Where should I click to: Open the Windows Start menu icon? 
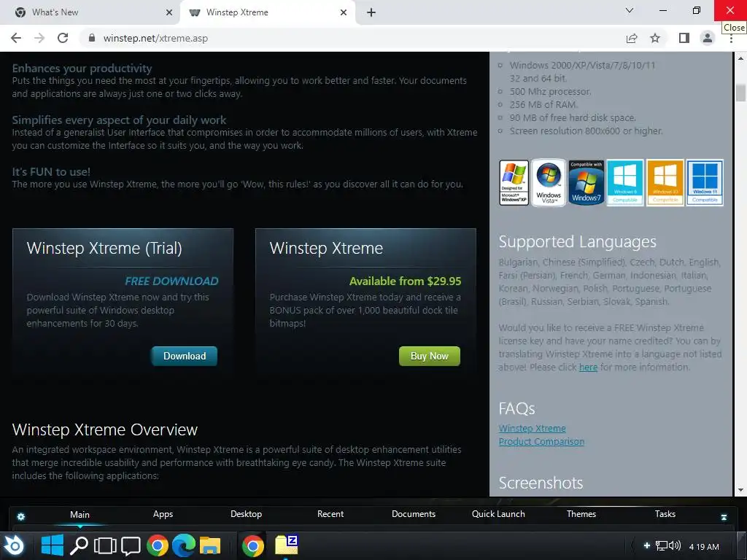[53, 545]
